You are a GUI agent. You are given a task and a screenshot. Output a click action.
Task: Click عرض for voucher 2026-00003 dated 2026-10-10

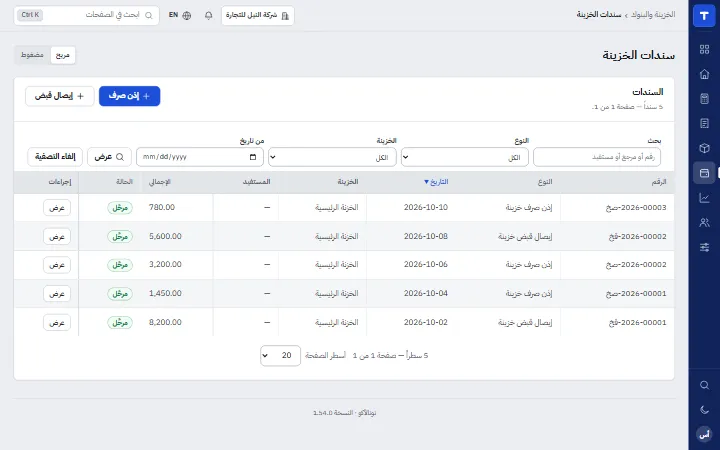coord(57,208)
